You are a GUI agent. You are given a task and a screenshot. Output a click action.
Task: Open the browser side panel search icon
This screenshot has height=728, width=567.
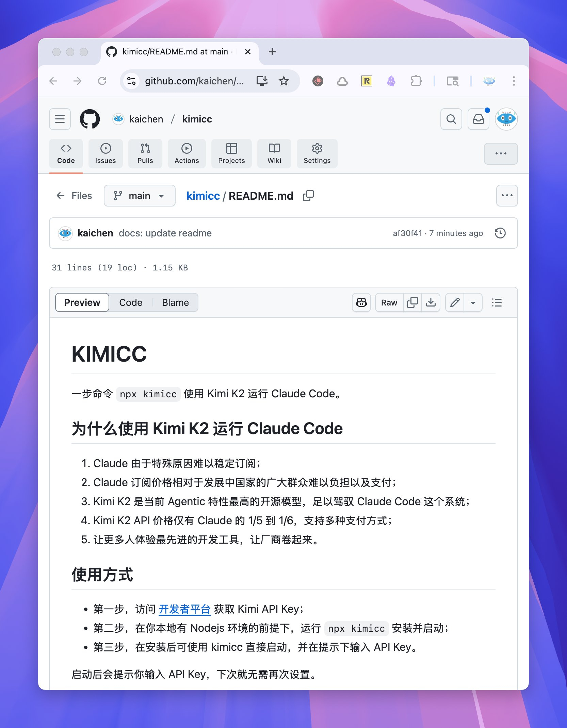point(453,81)
